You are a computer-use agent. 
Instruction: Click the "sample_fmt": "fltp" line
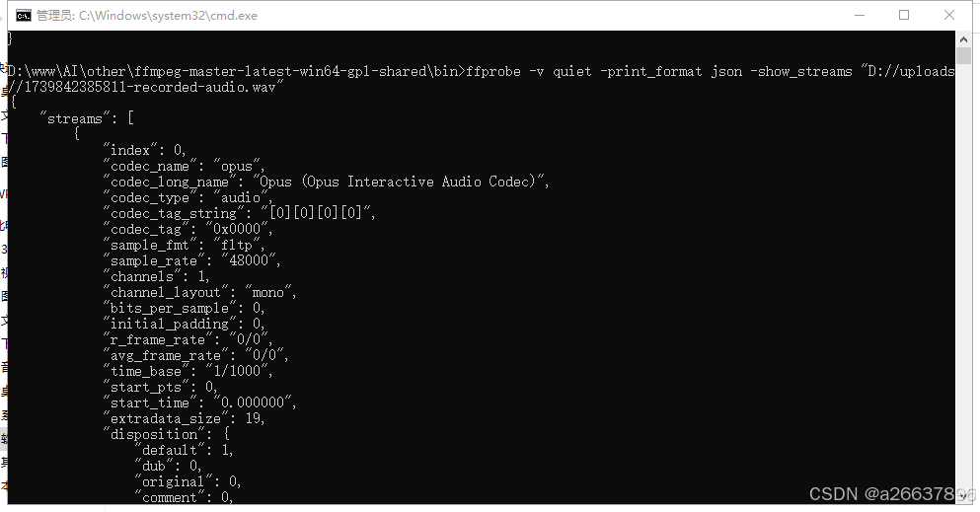click(x=184, y=245)
